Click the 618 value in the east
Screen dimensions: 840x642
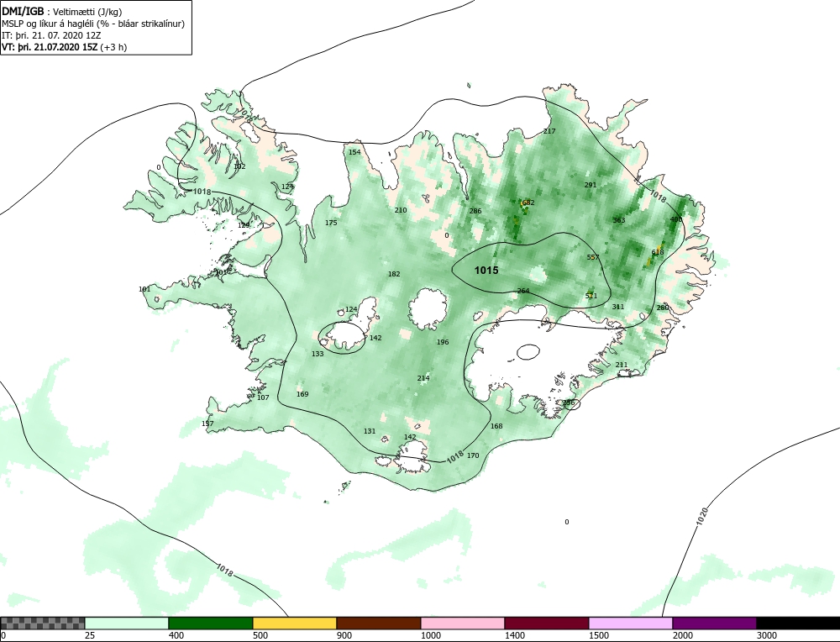(x=658, y=252)
